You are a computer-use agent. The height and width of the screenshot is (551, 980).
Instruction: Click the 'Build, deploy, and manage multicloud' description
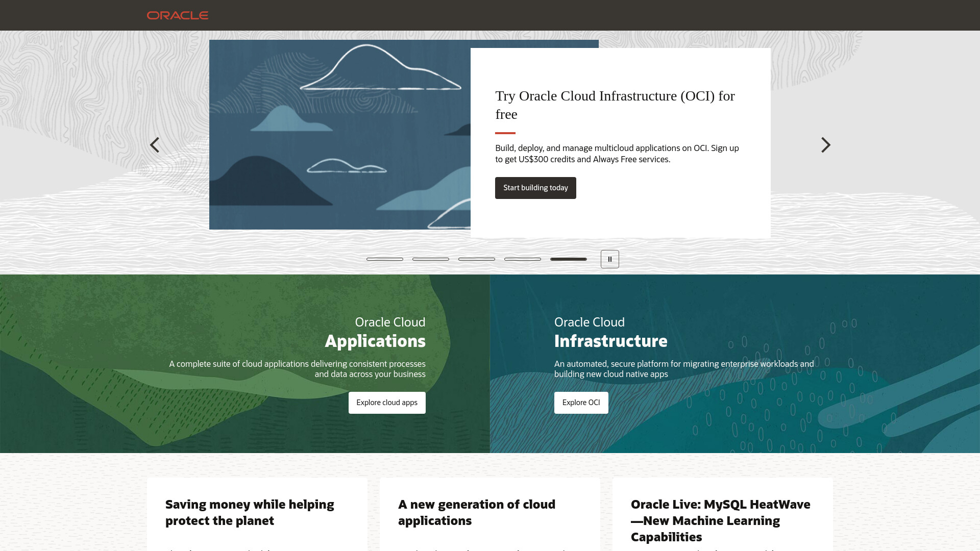point(617,154)
